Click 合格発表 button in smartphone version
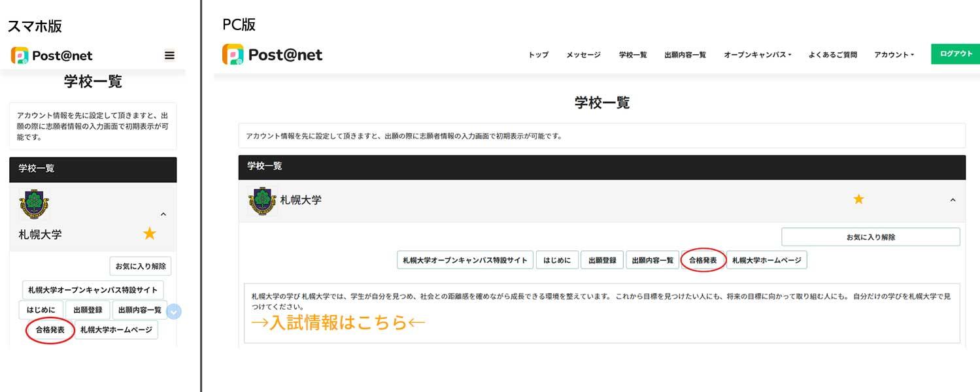Image resolution: width=980 pixels, height=392 pixels. (50, 330)
